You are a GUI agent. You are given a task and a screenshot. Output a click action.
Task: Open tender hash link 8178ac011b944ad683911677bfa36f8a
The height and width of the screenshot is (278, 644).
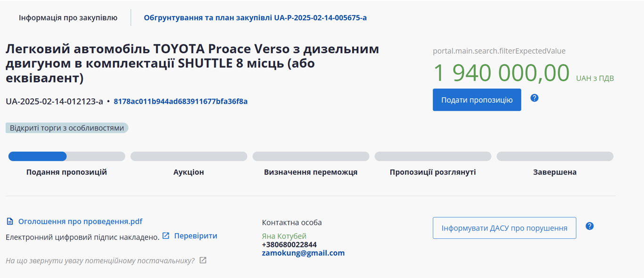click(181, 101)
